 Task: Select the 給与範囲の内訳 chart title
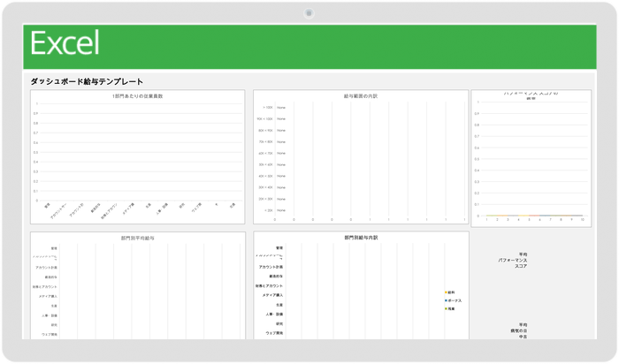pyautogui.click(x=361, y=96)
